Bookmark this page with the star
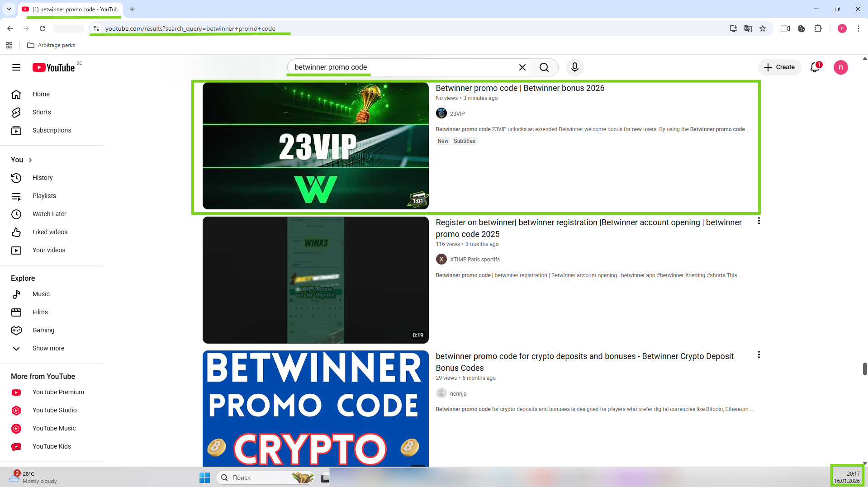This screenshot has height=487, width=868. (763, 28)
